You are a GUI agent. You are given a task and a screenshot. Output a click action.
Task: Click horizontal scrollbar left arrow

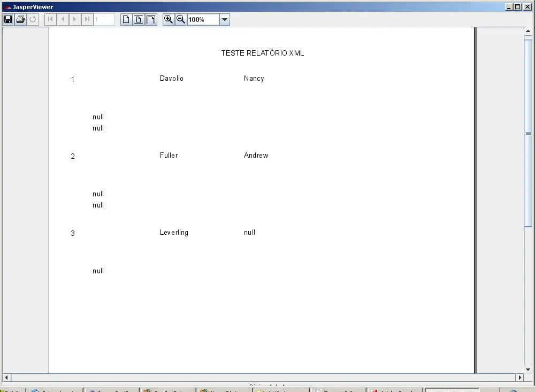click(x=6, y=378)
